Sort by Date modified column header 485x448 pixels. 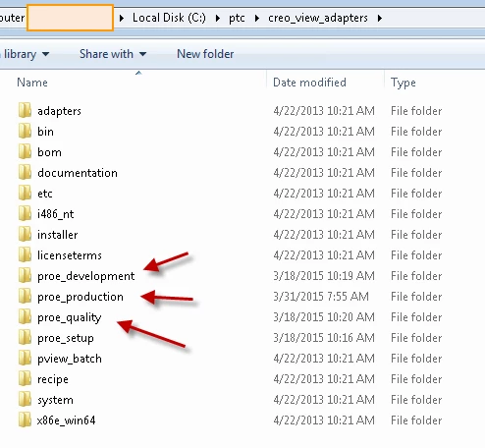[x=309, y=83]
